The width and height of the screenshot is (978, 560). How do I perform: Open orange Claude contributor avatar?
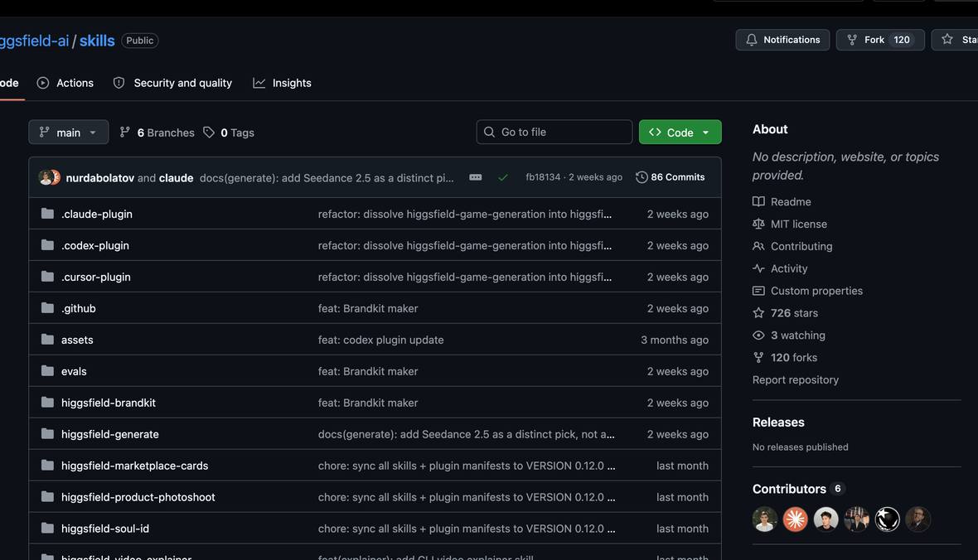click(796, 519)
